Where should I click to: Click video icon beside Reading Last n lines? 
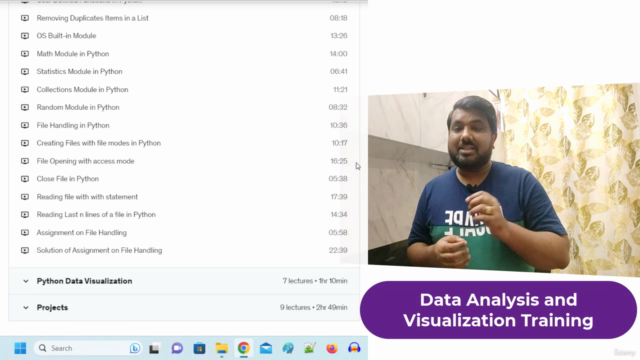pos(25,215)
